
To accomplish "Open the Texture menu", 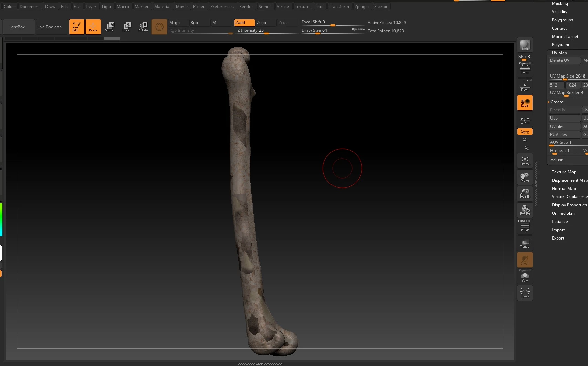I will coord(302,7).
